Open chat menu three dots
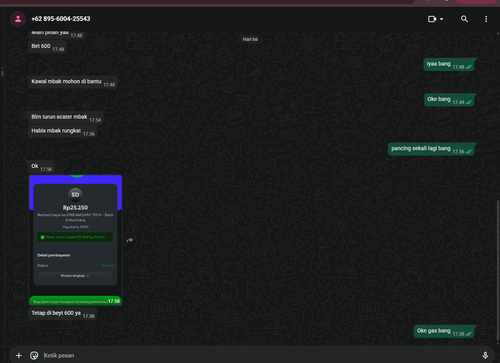This screenshot has height=363, width=500. (x=486, y=19)
